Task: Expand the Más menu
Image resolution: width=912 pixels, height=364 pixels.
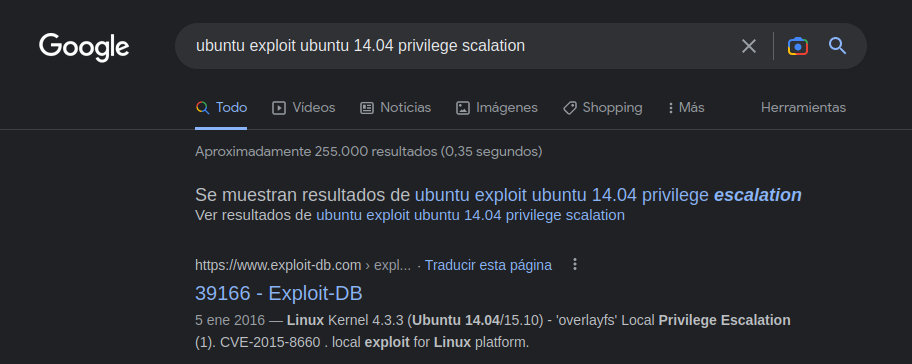Action: 686,108
